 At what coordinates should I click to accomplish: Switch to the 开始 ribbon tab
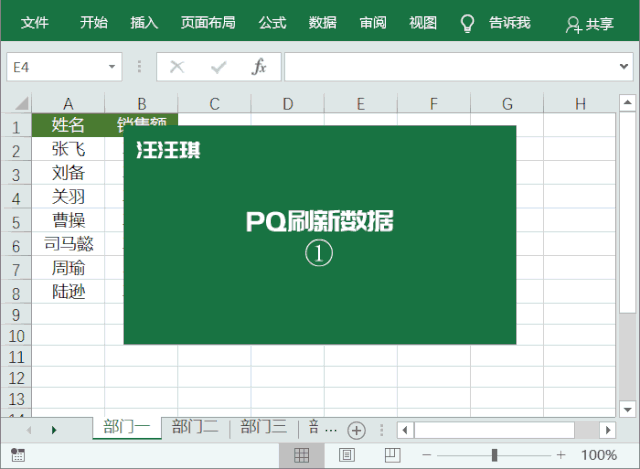click(94, 22)
